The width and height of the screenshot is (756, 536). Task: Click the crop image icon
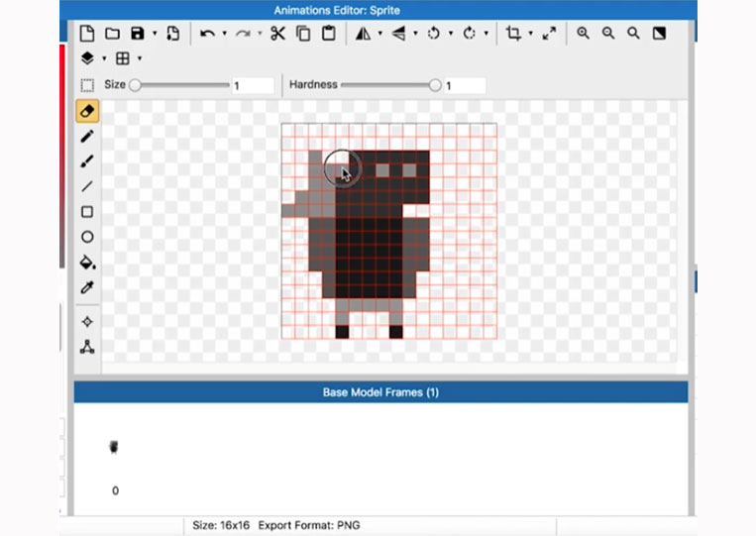[x=513, y=34]
